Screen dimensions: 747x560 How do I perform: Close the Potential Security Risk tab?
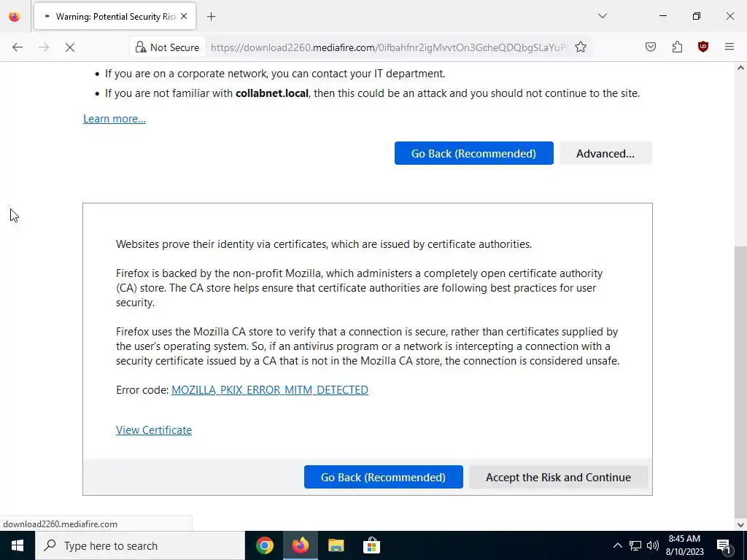pos(184,17)
